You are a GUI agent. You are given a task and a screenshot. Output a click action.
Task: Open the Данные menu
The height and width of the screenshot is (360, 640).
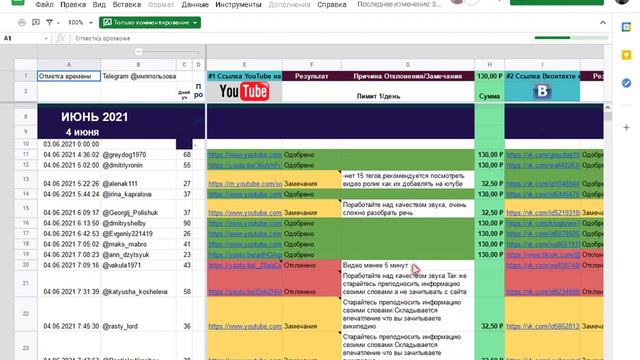pos(195,4)
